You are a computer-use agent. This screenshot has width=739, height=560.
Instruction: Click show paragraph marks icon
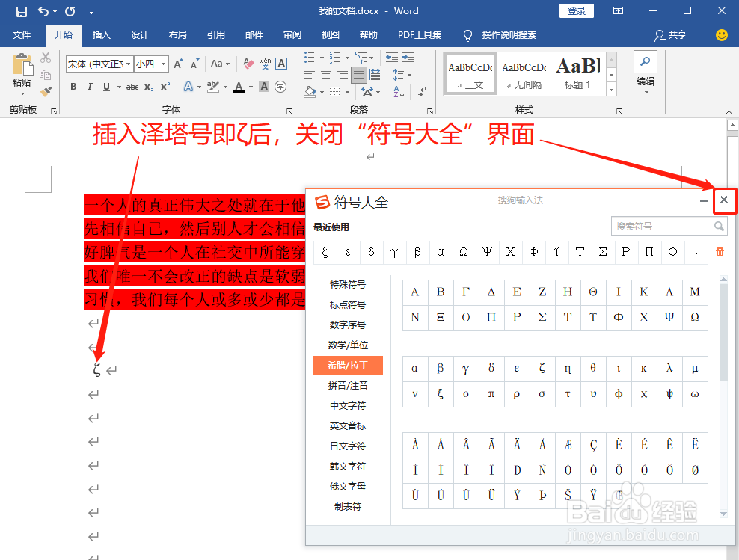[x=422, y=92]
